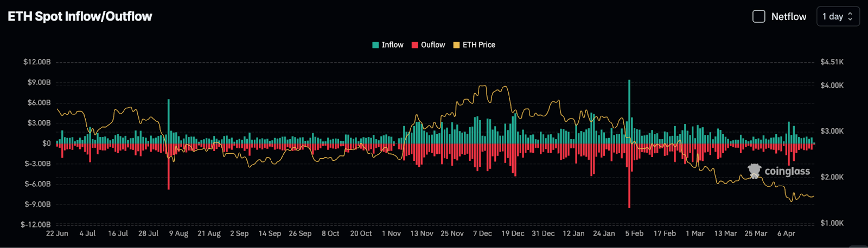868x248 pixels.
Task: Click the $3.00K right axis label
Action: 832,131
